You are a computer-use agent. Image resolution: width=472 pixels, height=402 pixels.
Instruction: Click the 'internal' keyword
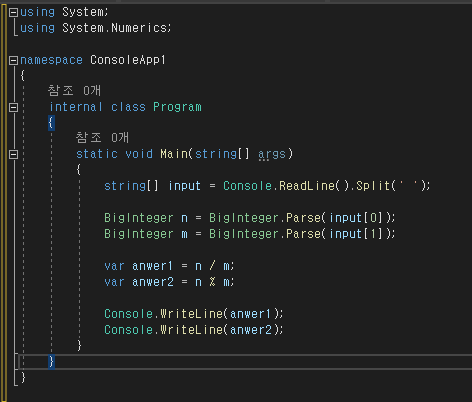click(x=76, y=107)
